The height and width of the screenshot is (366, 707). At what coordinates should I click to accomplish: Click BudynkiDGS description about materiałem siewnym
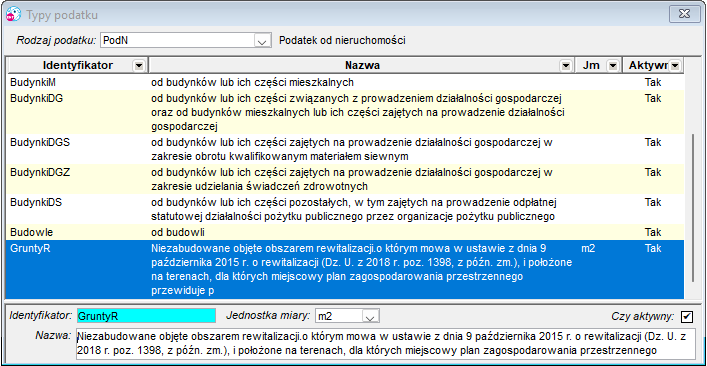click(352, 150)
